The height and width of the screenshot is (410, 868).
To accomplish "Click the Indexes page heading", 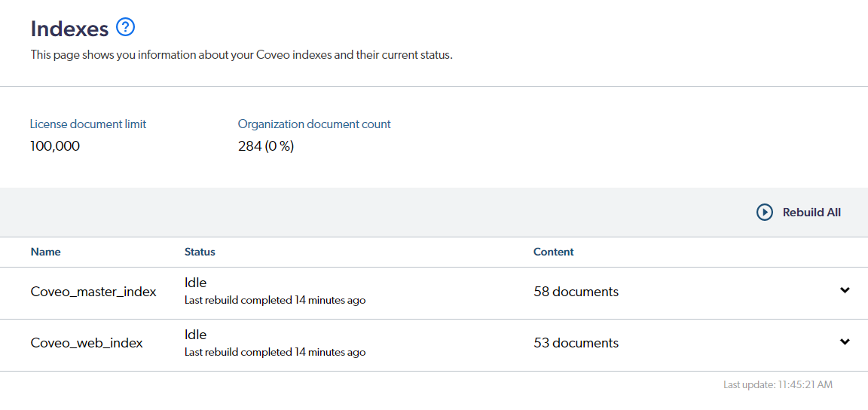I will pos(70,29).
